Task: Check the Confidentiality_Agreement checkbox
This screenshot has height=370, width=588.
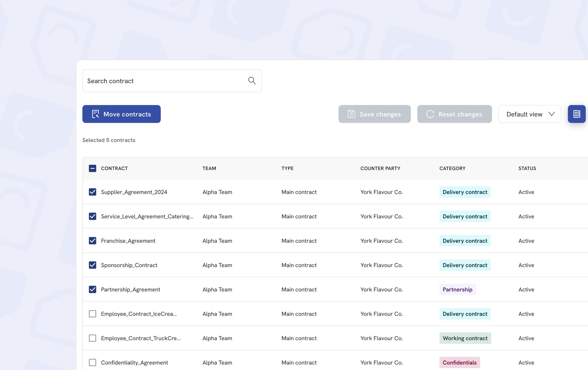Action: pyautogui.click(x=92, y=362)
